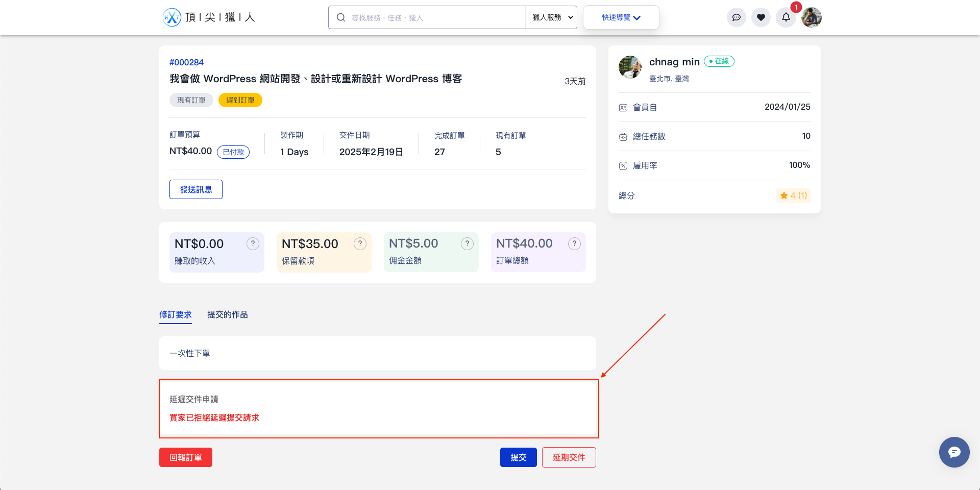Click the 發送訊息 button

[195, 189]
